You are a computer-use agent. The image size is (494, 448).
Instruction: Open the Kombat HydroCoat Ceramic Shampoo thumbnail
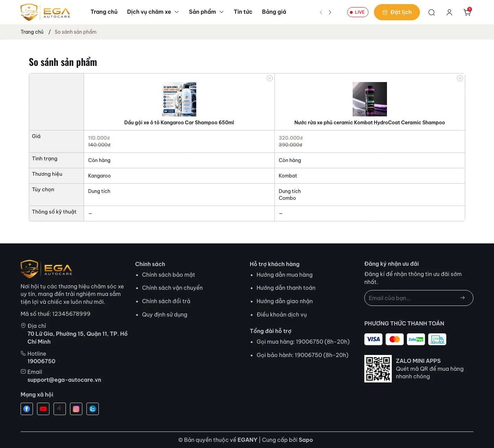370,99
